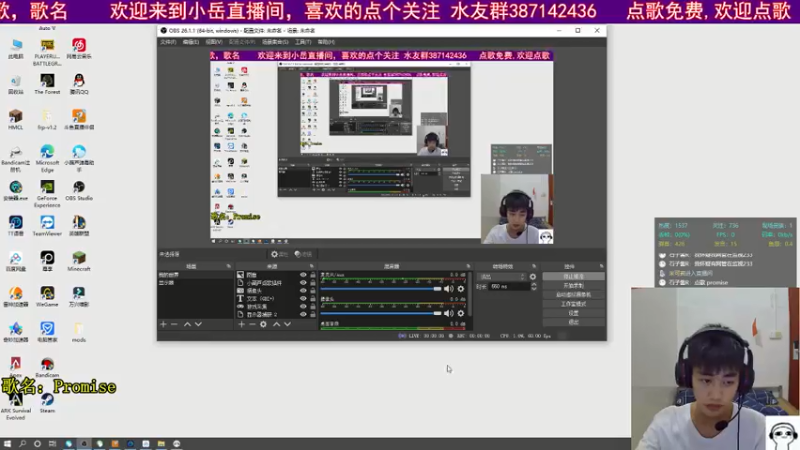Click the 工作室模式 studio mode button

(573, 304)
